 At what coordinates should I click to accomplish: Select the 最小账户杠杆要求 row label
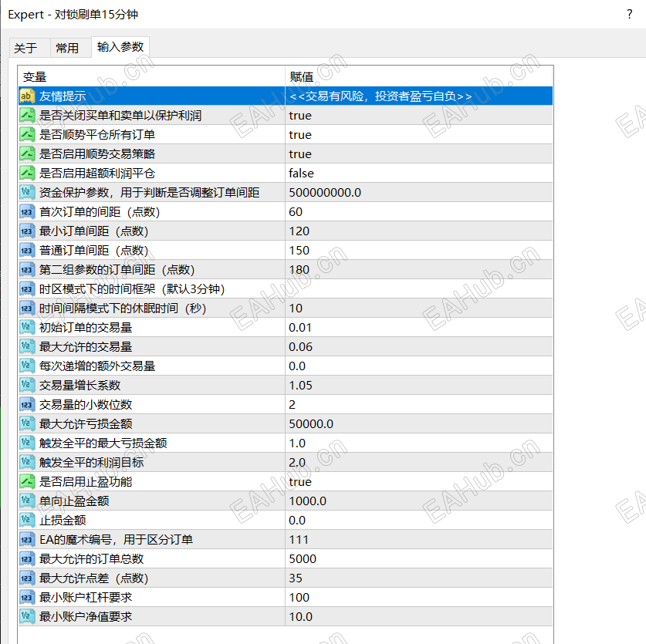tap(86, 598)
